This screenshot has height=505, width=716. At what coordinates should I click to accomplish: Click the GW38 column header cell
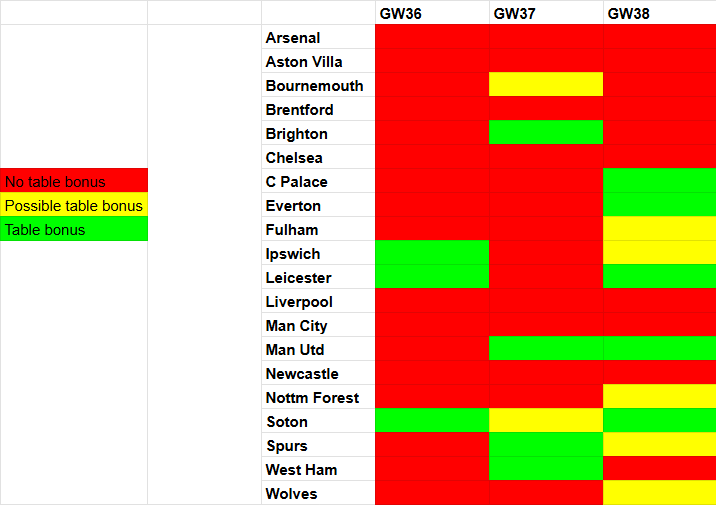(x=660, y=13)
